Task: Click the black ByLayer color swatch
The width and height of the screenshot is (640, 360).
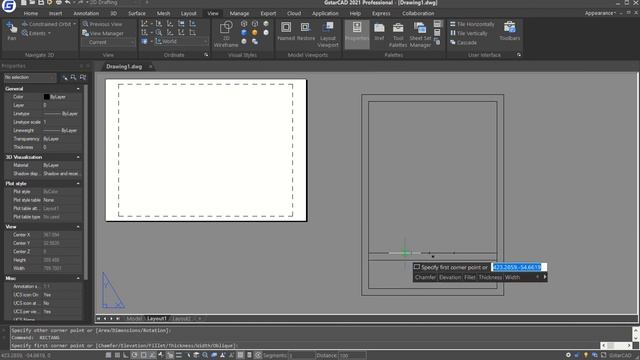Action: coord(47,97)
